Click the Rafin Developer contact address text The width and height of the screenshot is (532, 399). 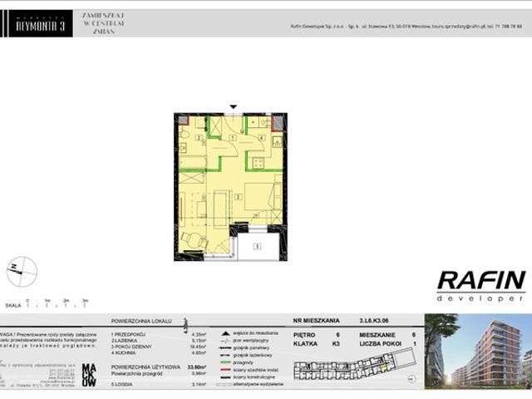406,26
